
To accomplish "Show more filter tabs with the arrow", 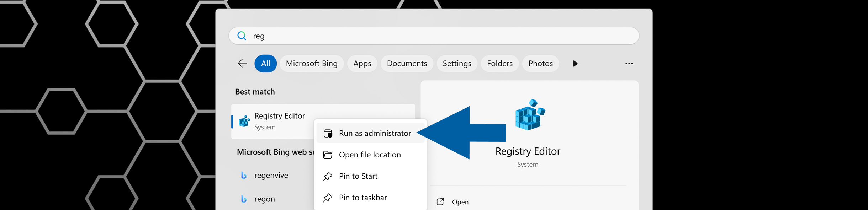I will (575, 64).
